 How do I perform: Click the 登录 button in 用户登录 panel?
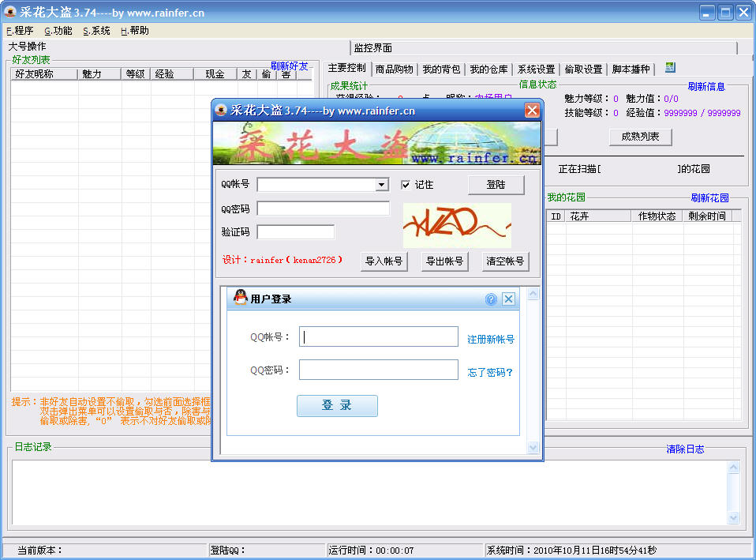pyautogui.click(x=337, y=405)
